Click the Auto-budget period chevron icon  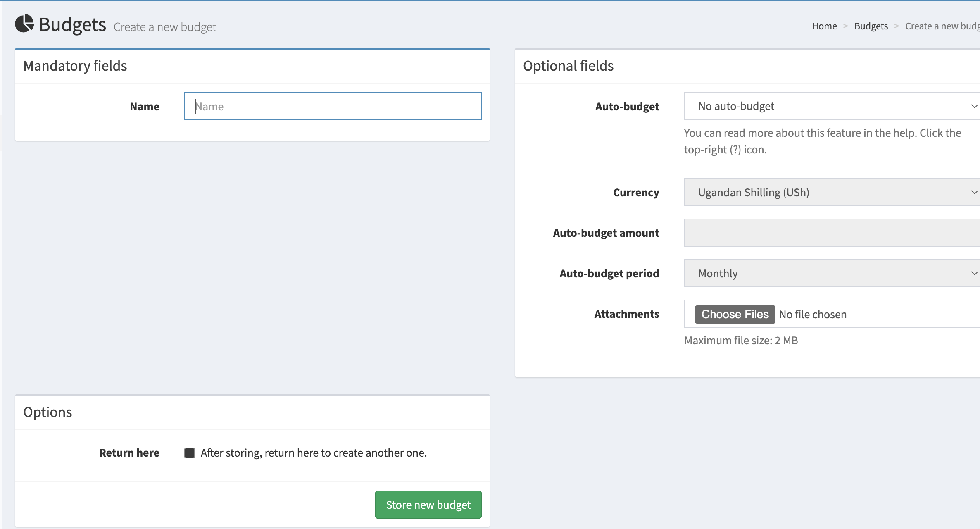pos(974,273)
